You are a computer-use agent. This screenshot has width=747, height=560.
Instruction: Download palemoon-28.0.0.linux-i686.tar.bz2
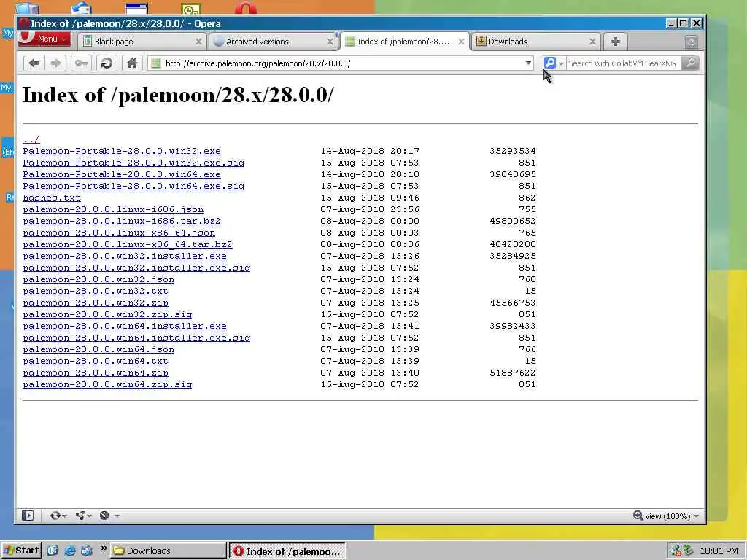[x=122, y=221]
